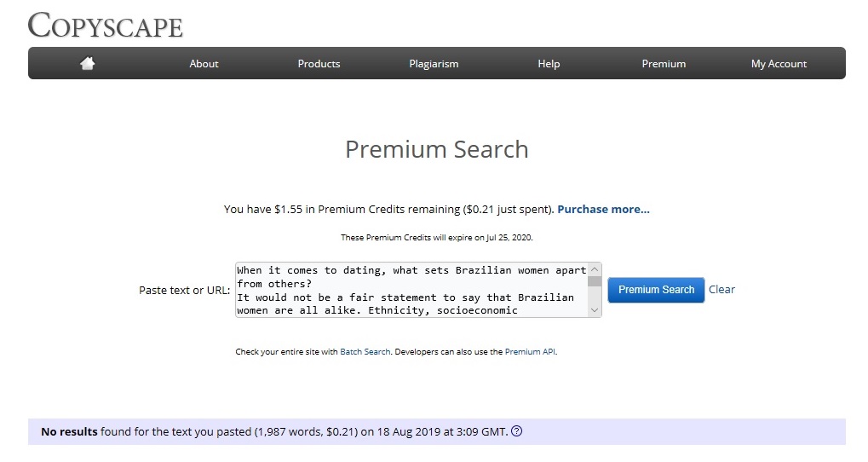Image resolution: width=868 pixels, height=462 pixels.
Task: Click the Copyscape logo
Action: (x=105, y=25)
